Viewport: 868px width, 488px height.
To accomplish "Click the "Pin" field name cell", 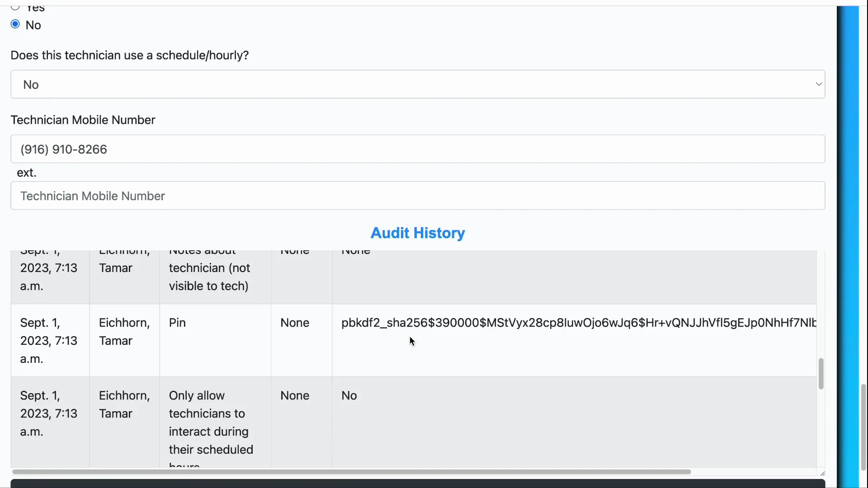I will [x=177, y=323].
